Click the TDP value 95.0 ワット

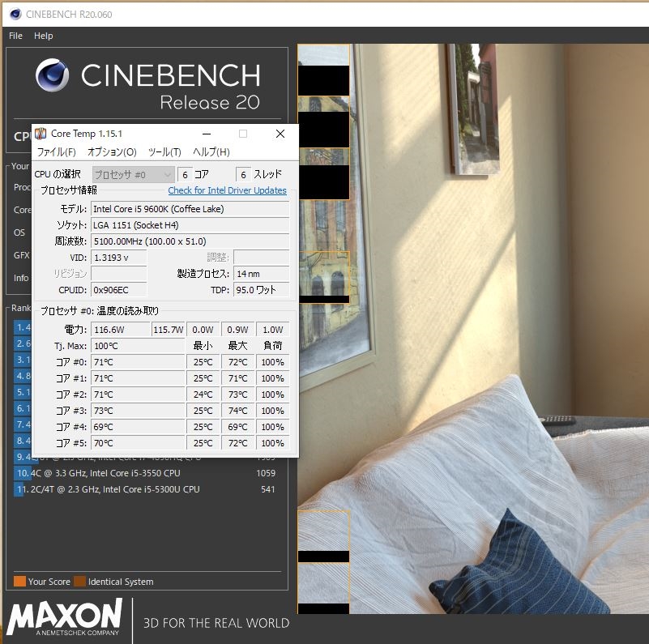(261, 290)
